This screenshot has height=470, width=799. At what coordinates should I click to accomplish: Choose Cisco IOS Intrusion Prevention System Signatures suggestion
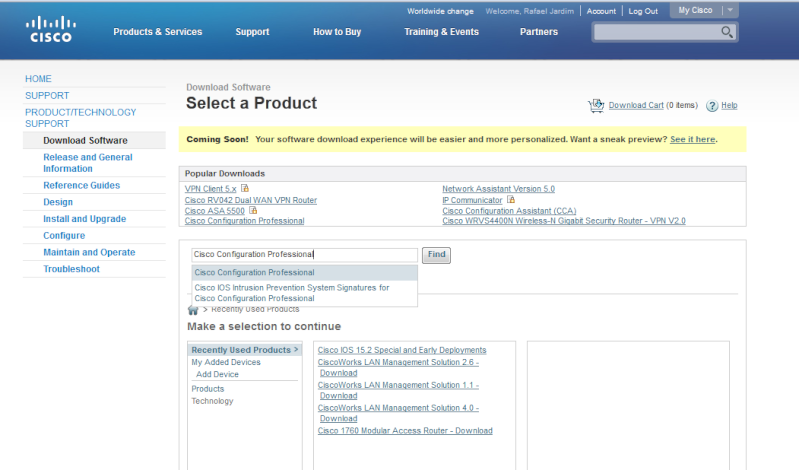pyautogui.click(x=305, y=293)
